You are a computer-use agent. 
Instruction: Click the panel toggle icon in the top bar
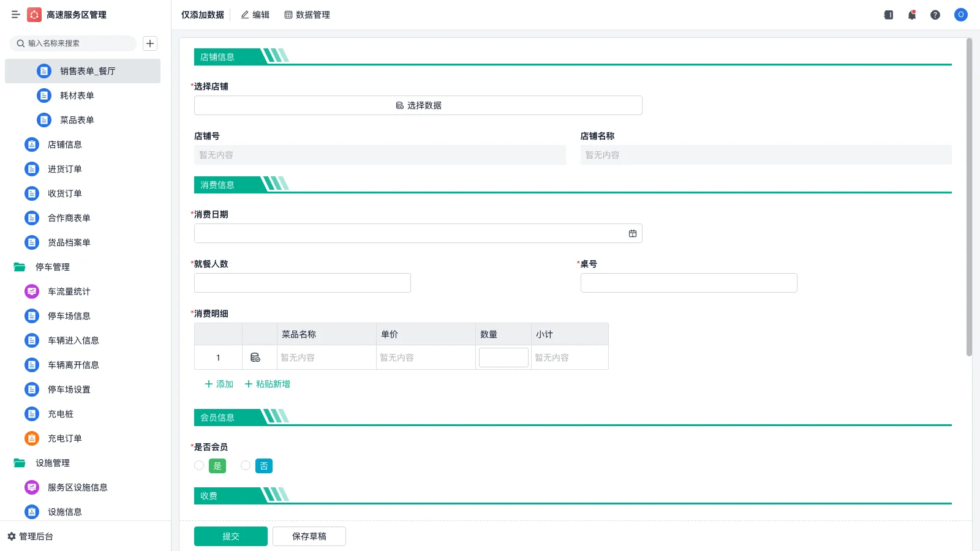pos(888,15)
